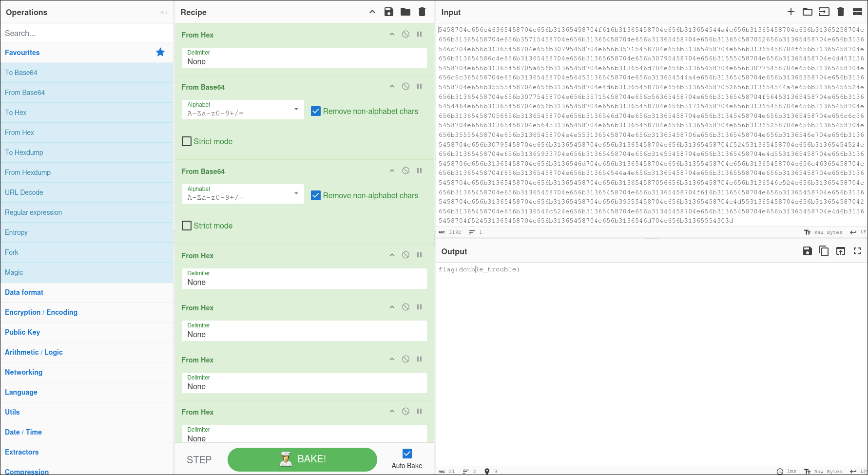
Task: Click the STEP button
Action: point(199,460)
